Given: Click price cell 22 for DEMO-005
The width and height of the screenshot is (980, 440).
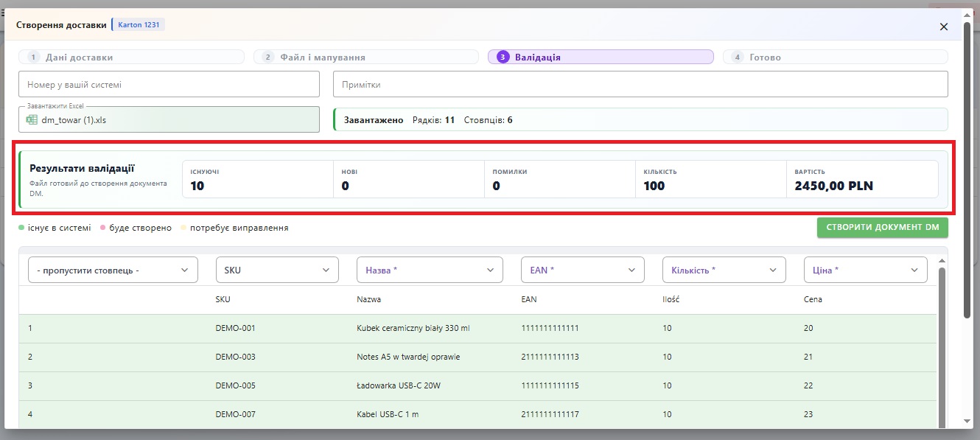Looking at the screenshot, I should pos(808,385).
